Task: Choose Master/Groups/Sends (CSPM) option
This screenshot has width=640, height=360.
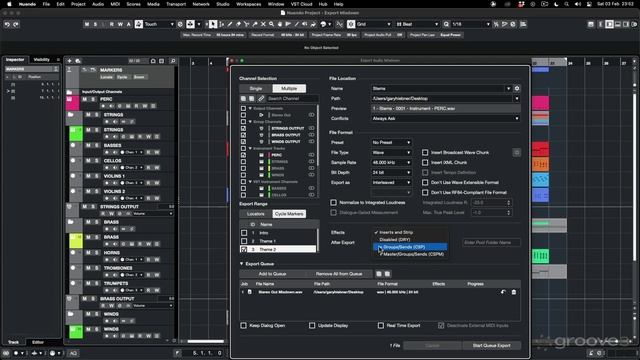Action: (410, 254)
